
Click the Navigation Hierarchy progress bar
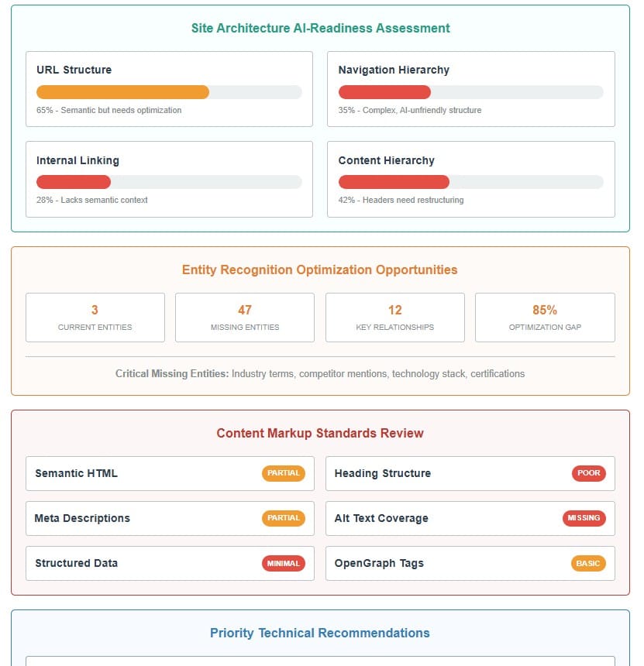pyautogui.click(x=470, y=92)
